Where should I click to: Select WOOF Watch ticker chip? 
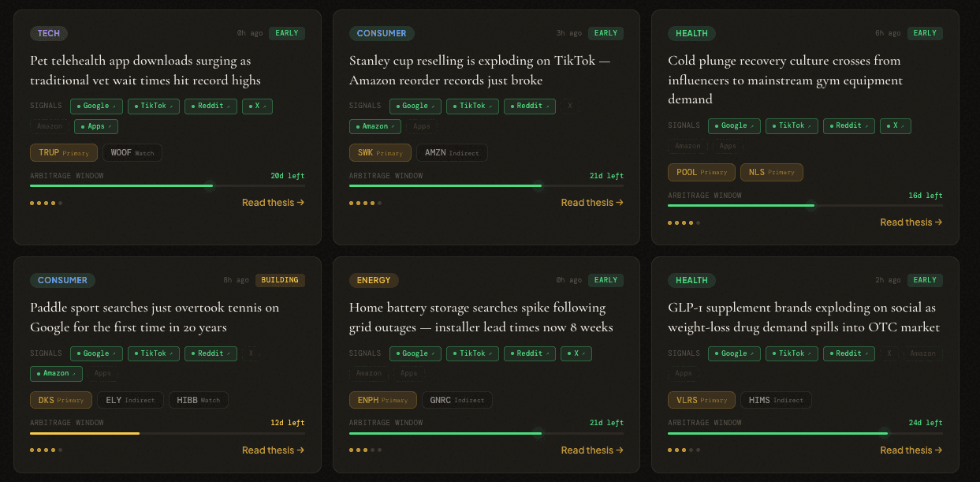(132, 152)
